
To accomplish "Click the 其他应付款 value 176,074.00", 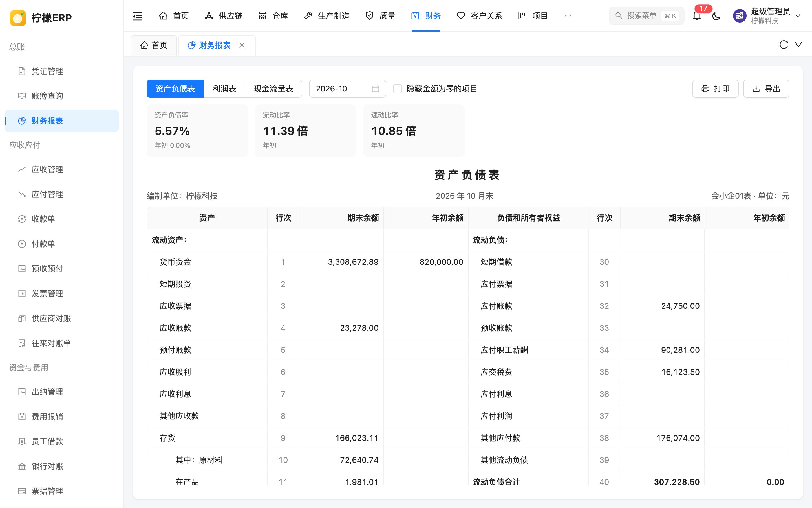I will click(678, 438).
